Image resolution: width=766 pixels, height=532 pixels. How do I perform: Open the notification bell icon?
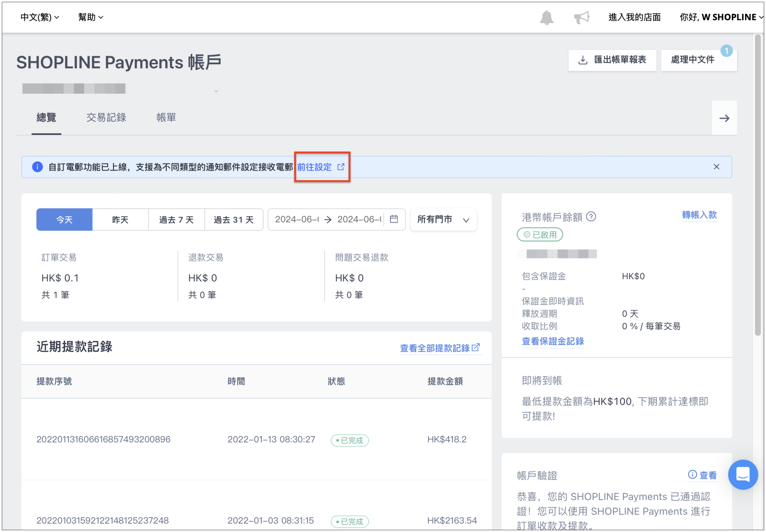[546, 17]
